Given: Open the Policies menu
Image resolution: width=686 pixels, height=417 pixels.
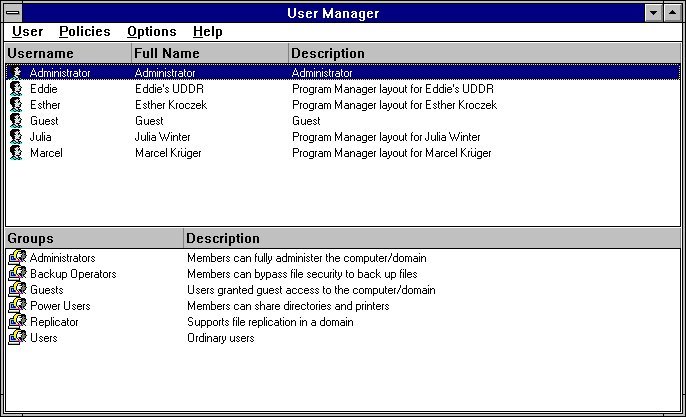Looking at the screenshot, I should pyautogui.click(x=84, y=32).
